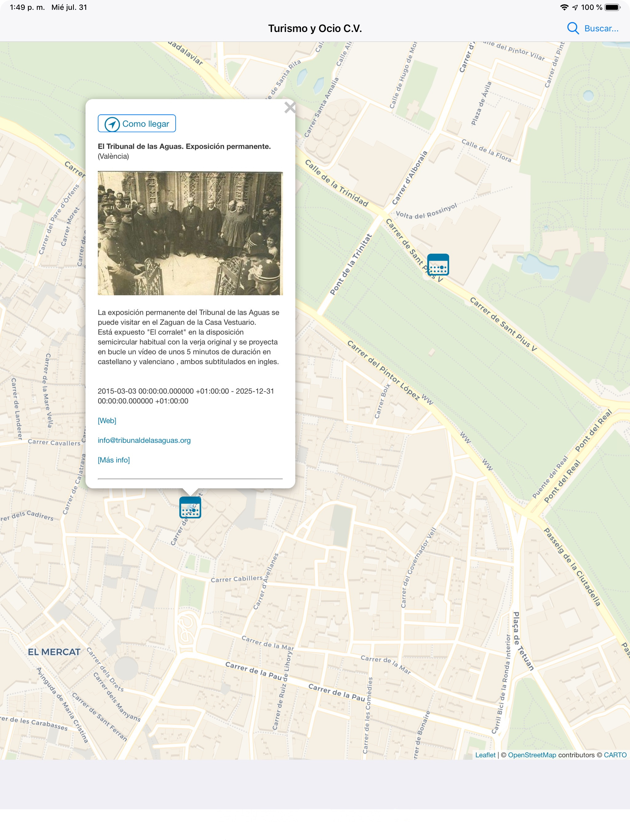This screenshot has width=630, height=840.
Task: Select calendar event marker on Carrer de Sant Pius V
Action: point(438,265)
